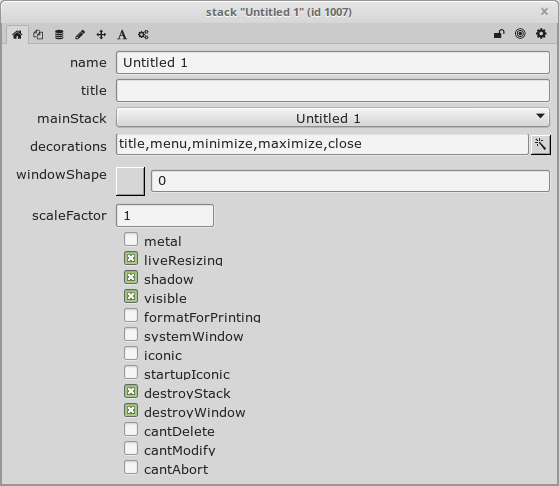559x486 pixels.
Task: Uncheck the destroyStack checkbox
Action: point(131,391)
